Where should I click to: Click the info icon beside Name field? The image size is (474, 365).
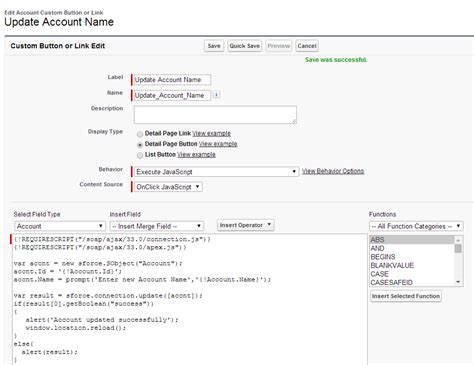(216, 95)
